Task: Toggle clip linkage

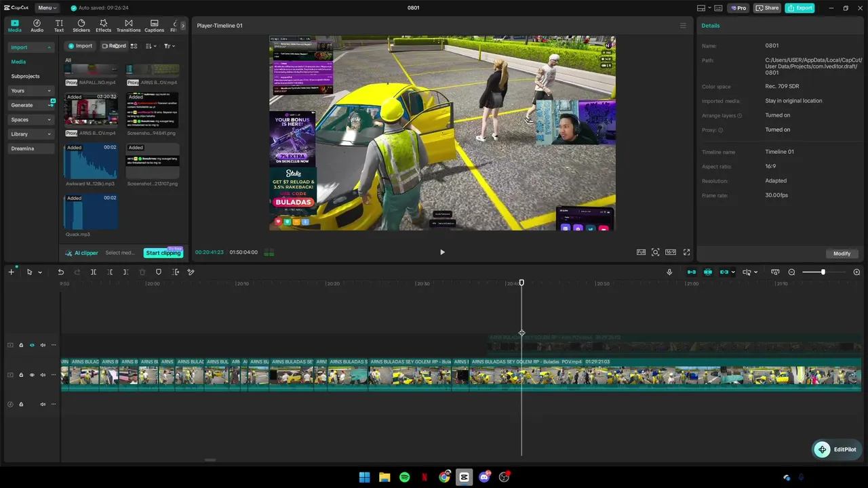Action: pos(724,272)
